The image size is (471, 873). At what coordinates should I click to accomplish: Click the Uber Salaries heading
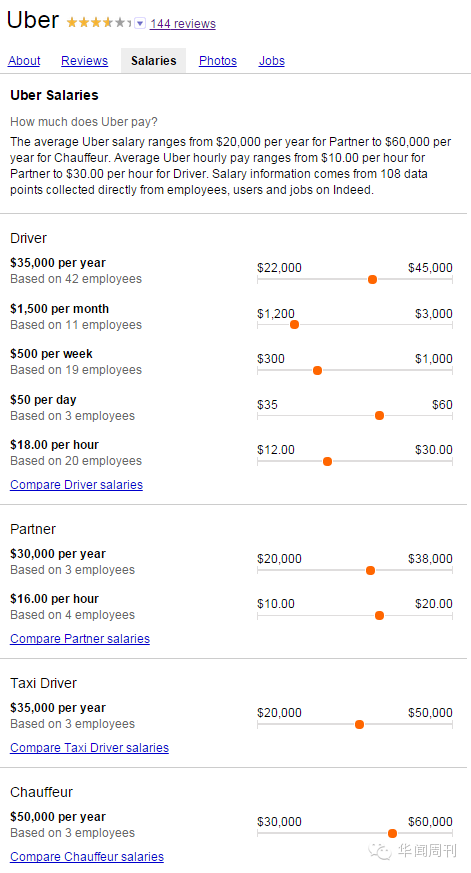pos(54,95)
